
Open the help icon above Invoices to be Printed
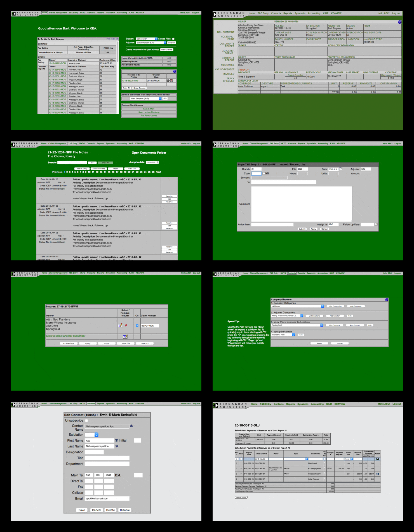point(175,71)
